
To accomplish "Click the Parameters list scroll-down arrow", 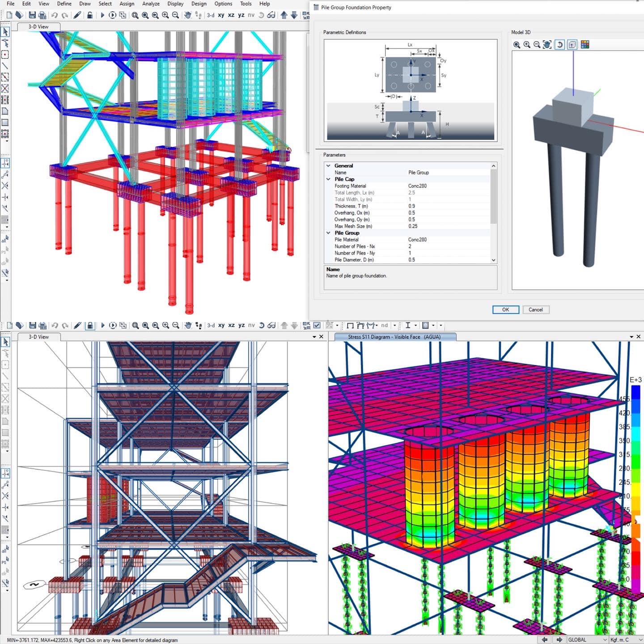I will point(493,260).
